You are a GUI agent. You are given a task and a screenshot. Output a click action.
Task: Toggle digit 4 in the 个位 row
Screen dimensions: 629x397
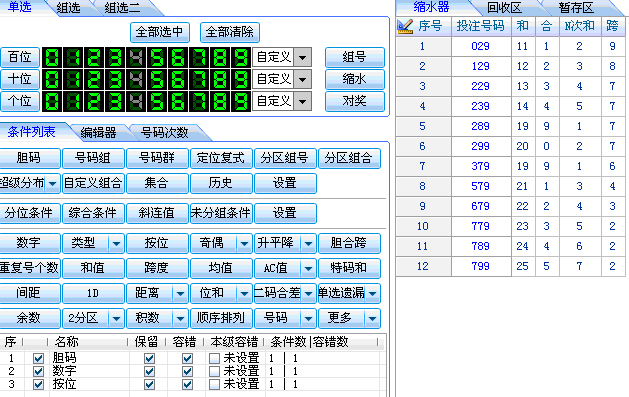coord(136,101)
